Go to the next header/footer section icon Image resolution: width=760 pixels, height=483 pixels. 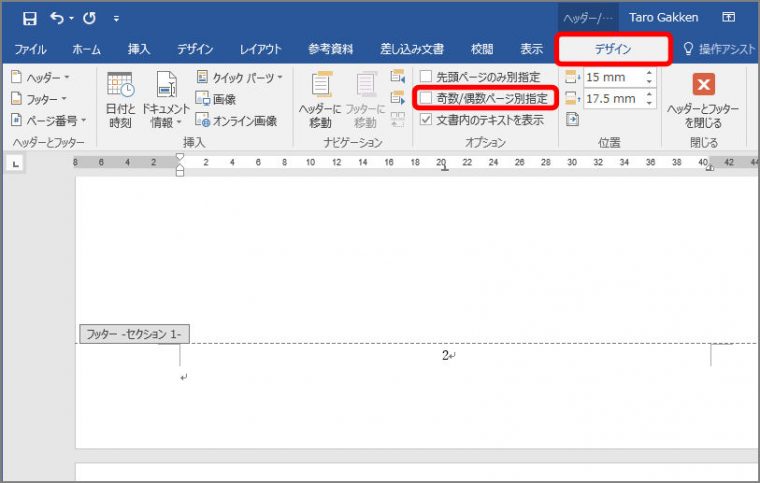[397, 98]
